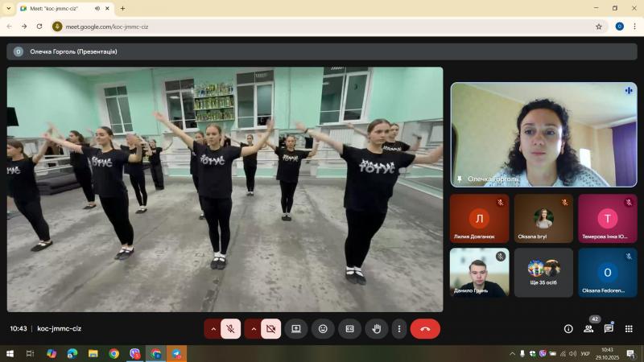Open a new browser tab with plus button
The height and width of the screenshot is (362, 644).
[x=122, y=8]
